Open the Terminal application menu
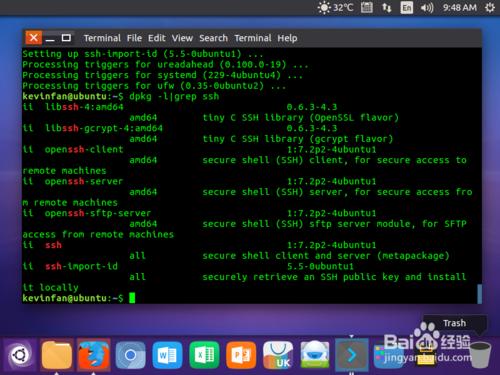Viewport: 500px width, 375px height. 102,38
